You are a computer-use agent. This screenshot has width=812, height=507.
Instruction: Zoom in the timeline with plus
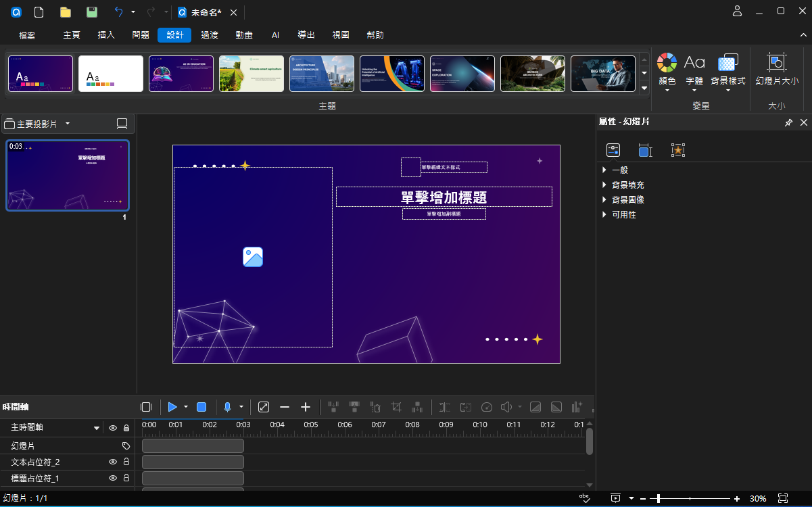coord(306,407)
